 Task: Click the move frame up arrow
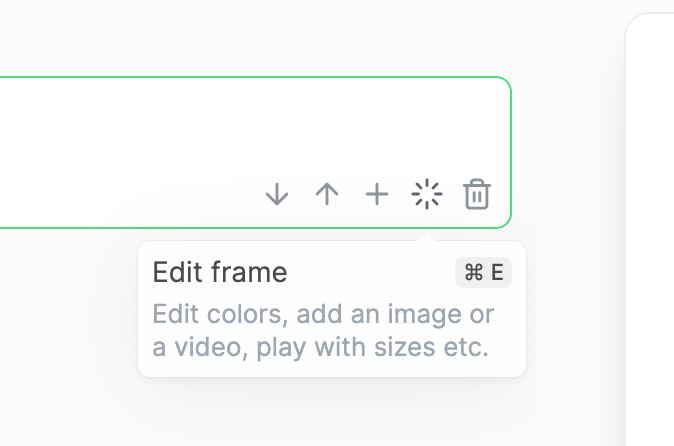click(x=327, y=194)
